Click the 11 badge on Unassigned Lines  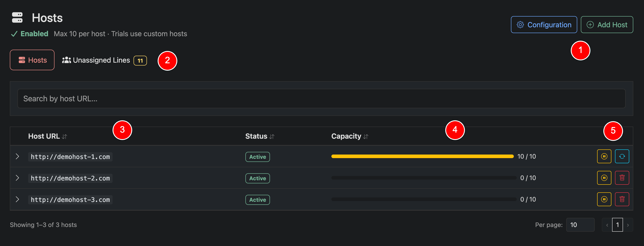pos(140,61)
